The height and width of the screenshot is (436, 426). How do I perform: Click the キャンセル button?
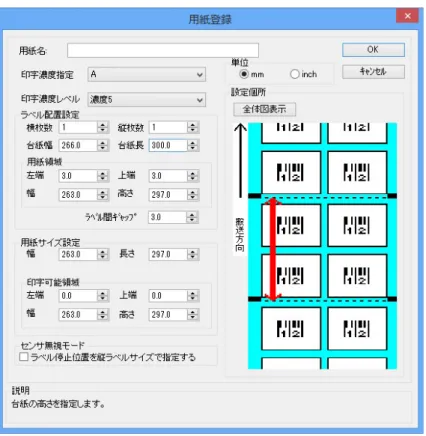click(x=373, y=72)
